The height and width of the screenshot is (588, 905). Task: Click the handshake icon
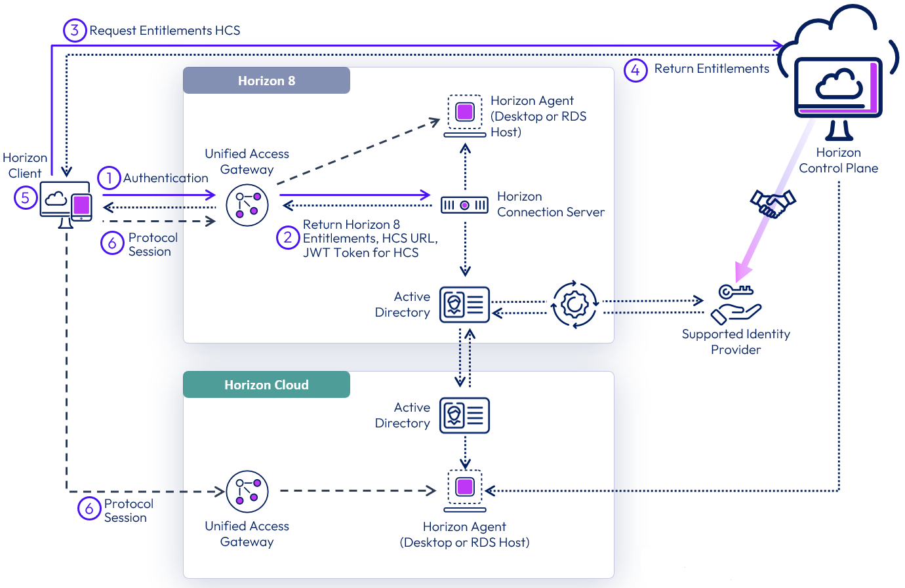coord(773,203)
